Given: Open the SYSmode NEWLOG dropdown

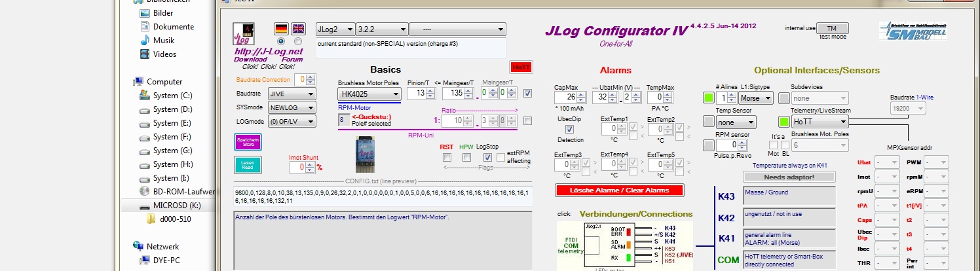Looking at the screenshot, I should point(293,107).
